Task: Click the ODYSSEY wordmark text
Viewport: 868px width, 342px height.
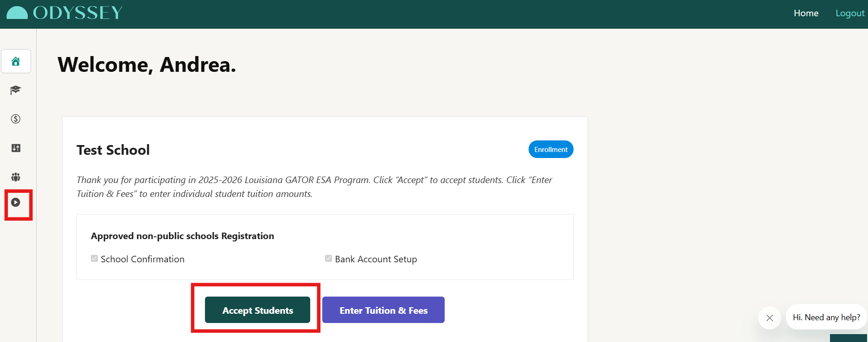Action: pyautogui.click(x=78, y=13)
